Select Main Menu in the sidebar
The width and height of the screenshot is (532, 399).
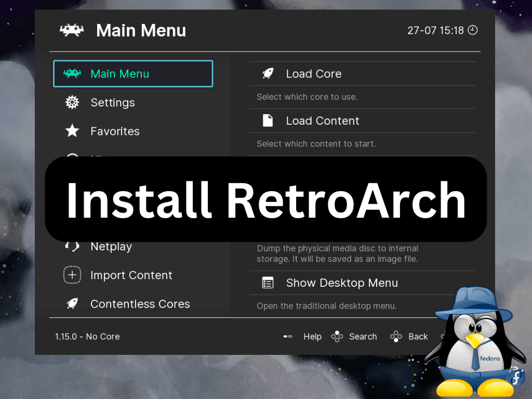(x=133, y=74)
